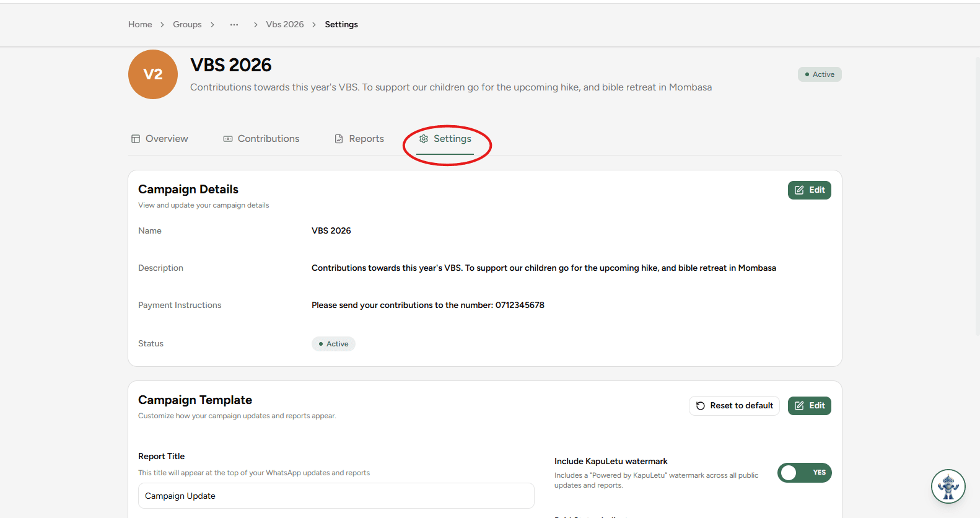Go to the Reports tab

[x=359, y=139]
